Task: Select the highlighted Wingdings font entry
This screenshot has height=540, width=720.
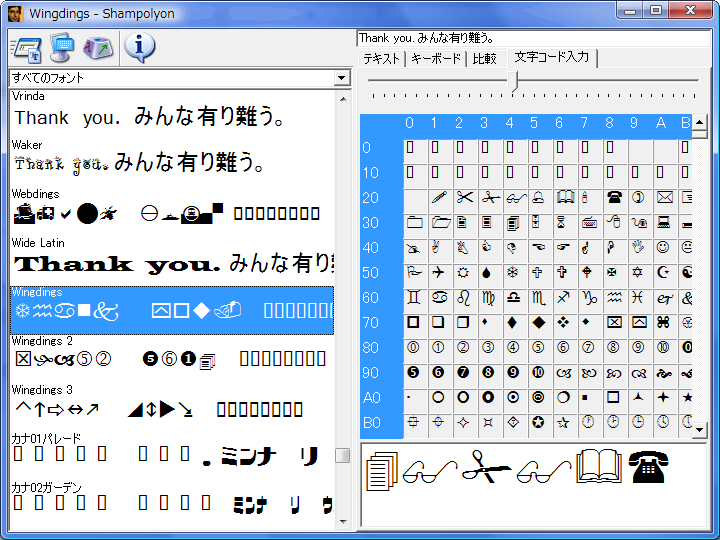Action: tap(172, 310)
